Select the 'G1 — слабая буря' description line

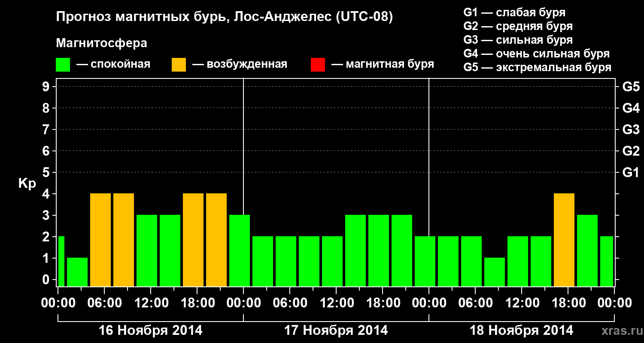(514, 12)
